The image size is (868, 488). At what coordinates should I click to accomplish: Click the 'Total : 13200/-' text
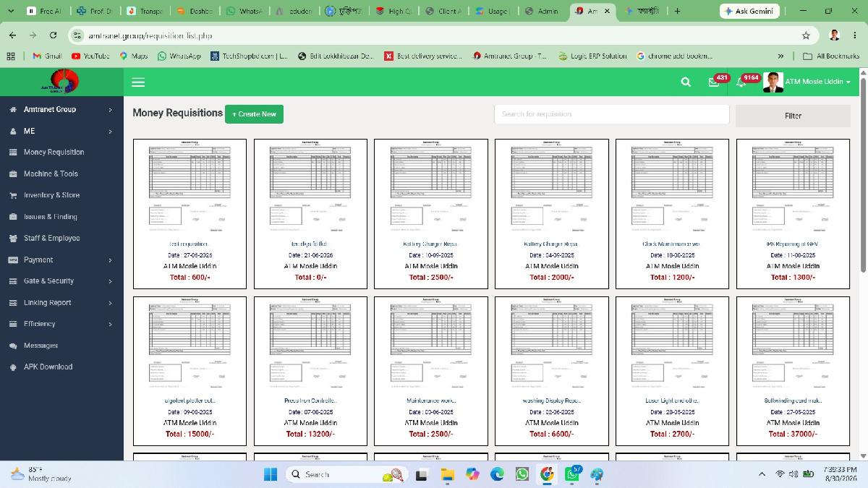[310, 435]
